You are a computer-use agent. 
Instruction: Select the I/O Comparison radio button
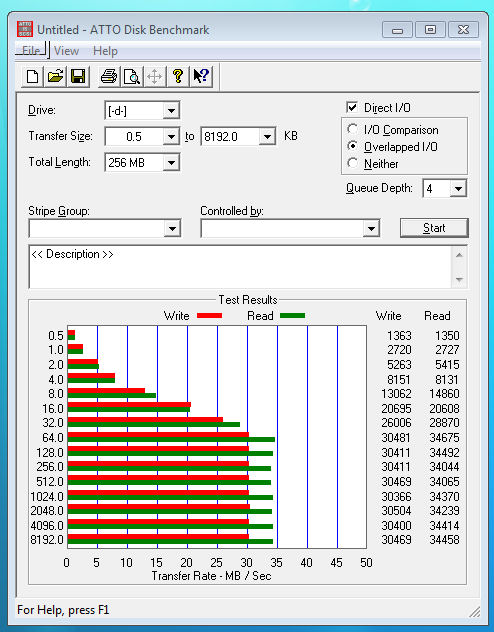coord(353,129)
